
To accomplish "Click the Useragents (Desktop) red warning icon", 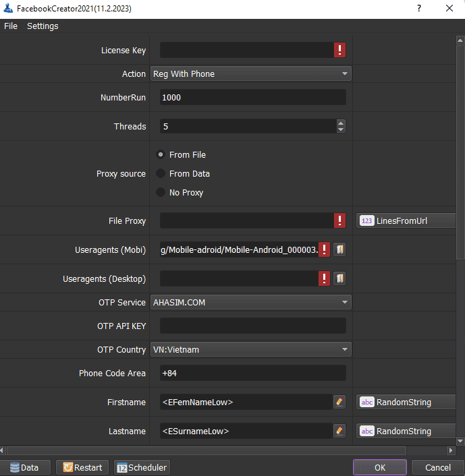I will [324, 278].
